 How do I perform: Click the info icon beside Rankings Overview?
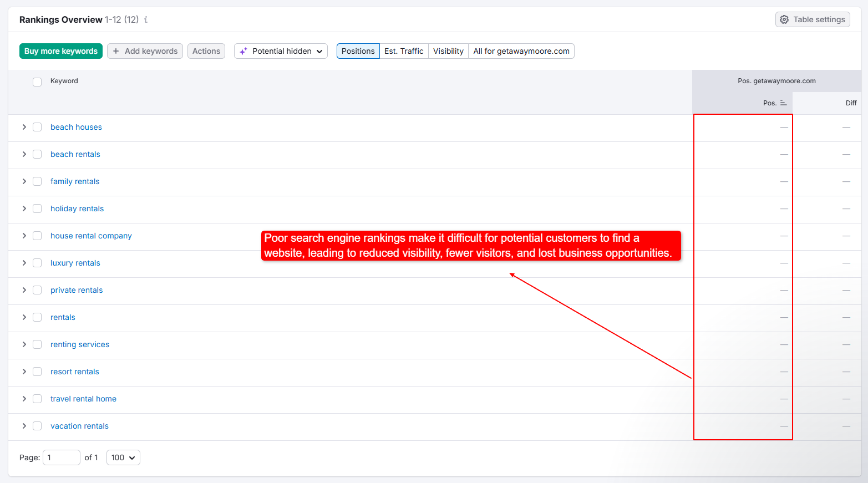(146, 19)
